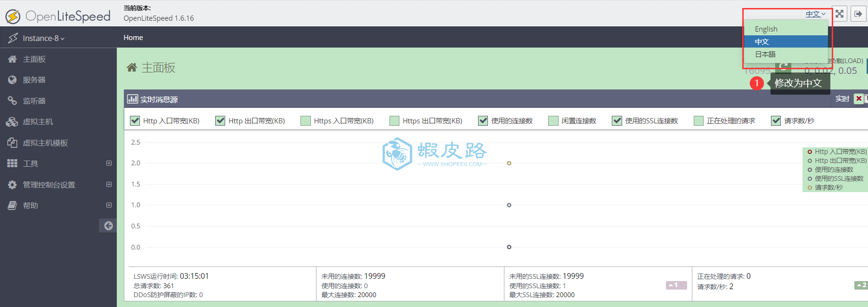Click the DDoS防护屏蔽的IP数: 0 stat
Image resolution: width=868 pixels, height=307 pixels.
(x=168, y=295)
